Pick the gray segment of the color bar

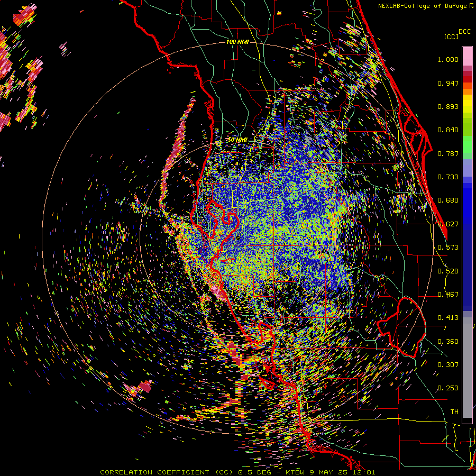[467, 368]
